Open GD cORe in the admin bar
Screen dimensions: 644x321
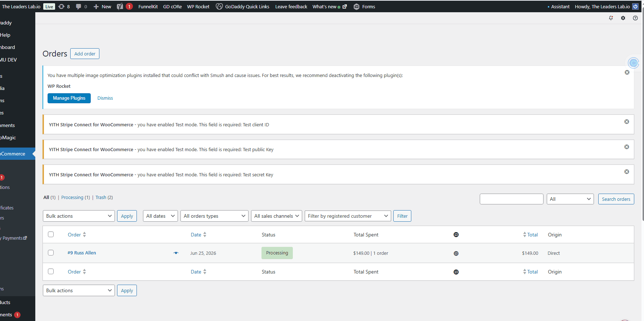point(173,6)
